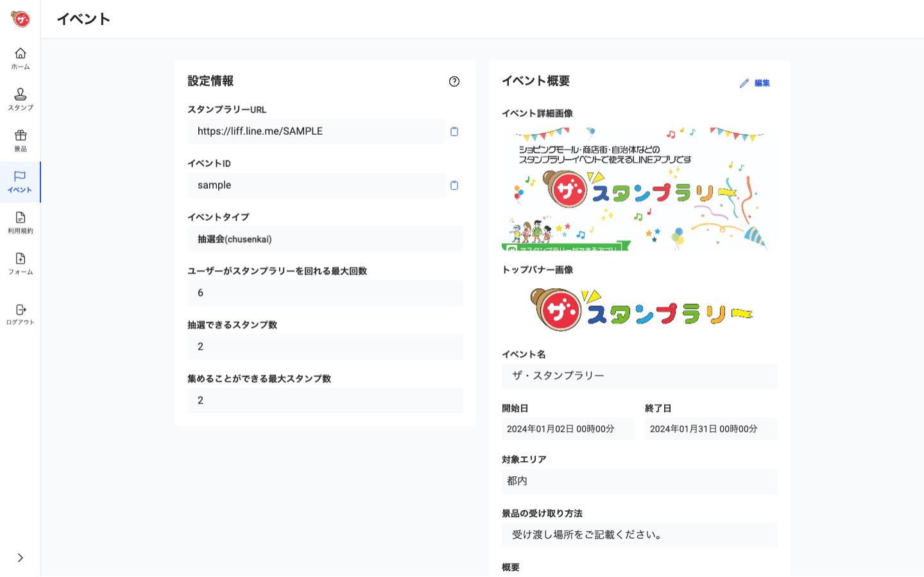The image size is (924, 577).
Task: Open the help icon in 設定情報 panel
Action: pyautogui.click(x=454, y=82)
